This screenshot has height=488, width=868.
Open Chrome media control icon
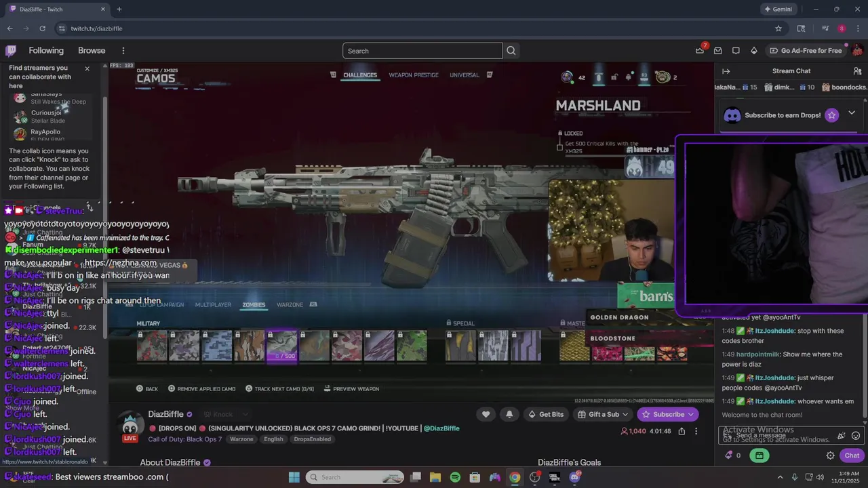[825, 28]
